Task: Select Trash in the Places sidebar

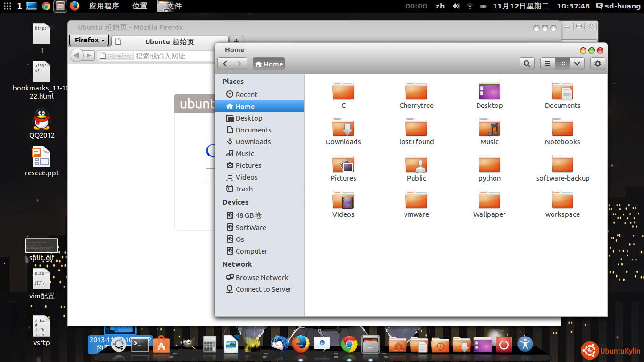Action: 244,189
